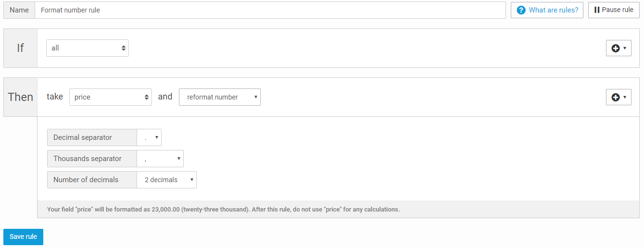Screen dimensions: 644x249
Task: Open the 'price' field dropdown
Action: click(111, 97)
